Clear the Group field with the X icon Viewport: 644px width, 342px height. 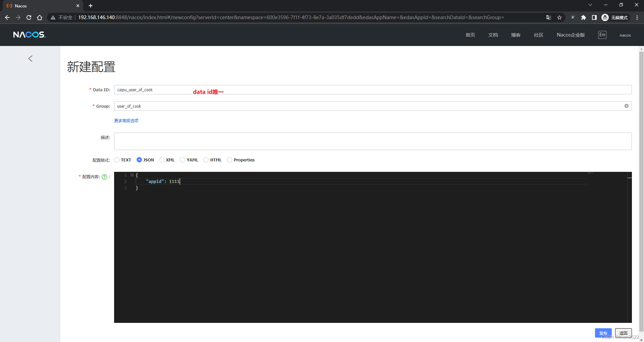click(x=626, y=106)
